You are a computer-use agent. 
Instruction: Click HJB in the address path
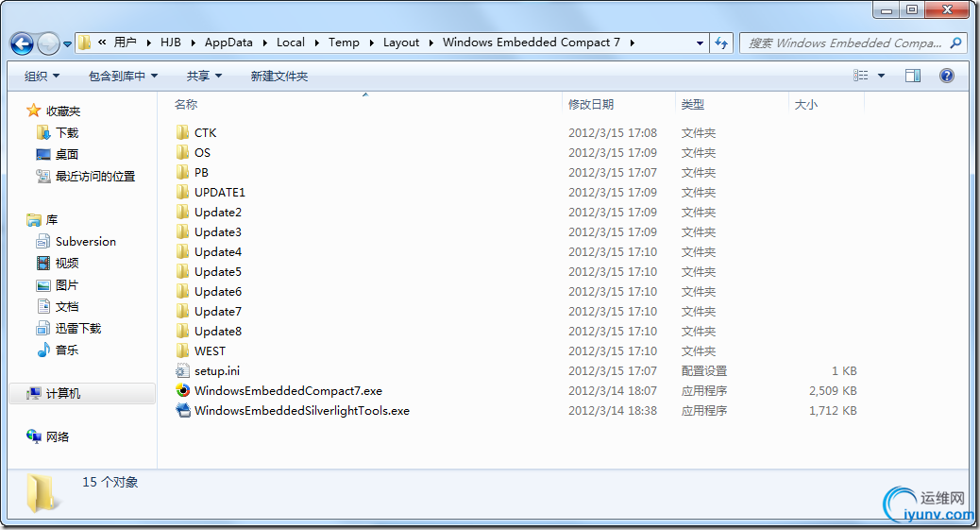171,42
